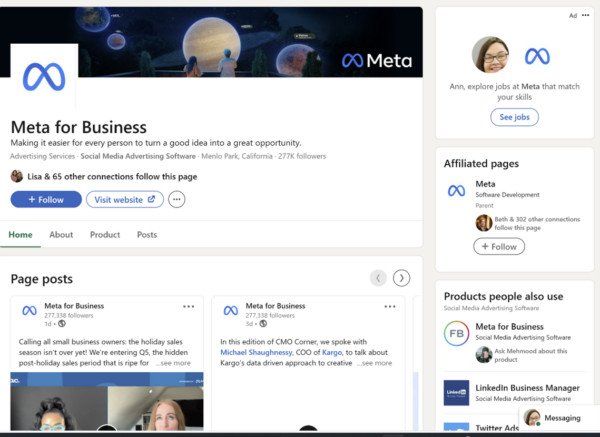Open the video thumbnail in first post
600x437 pixels.
(107, 401)
